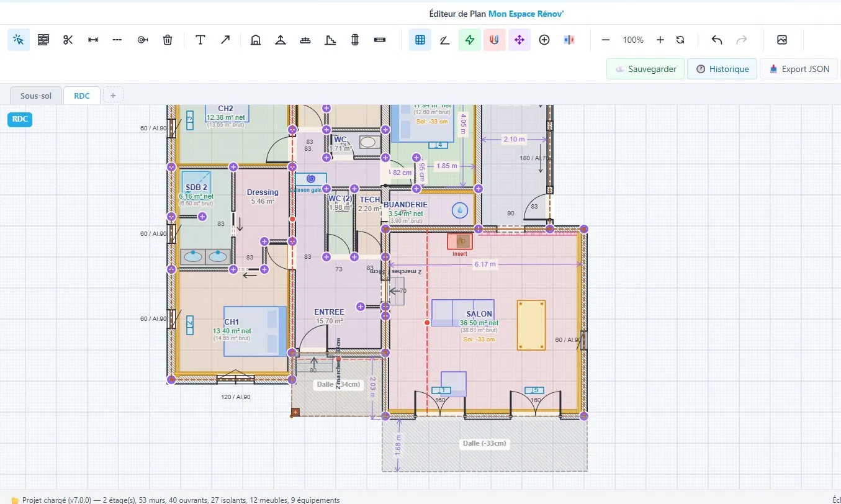This screenshot has height=504, width=841.
Task: Click the Export JSON button
Action: coord(799,69)
